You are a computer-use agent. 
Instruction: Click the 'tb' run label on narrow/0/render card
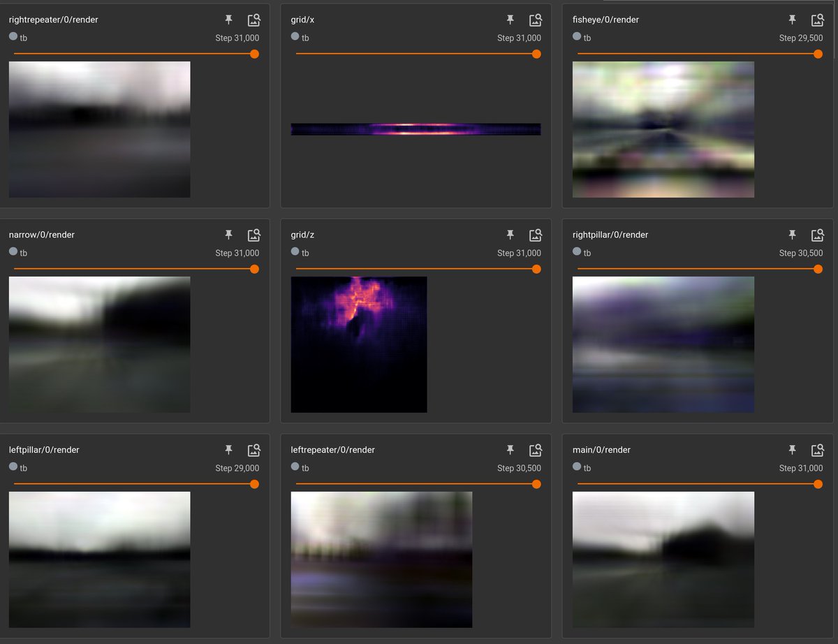pos(24,253)
